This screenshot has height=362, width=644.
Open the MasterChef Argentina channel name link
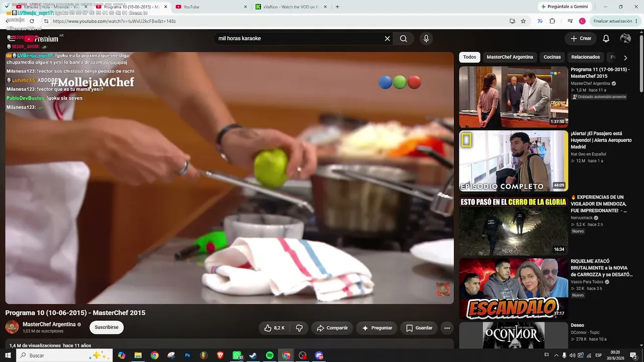click(49, 324)
